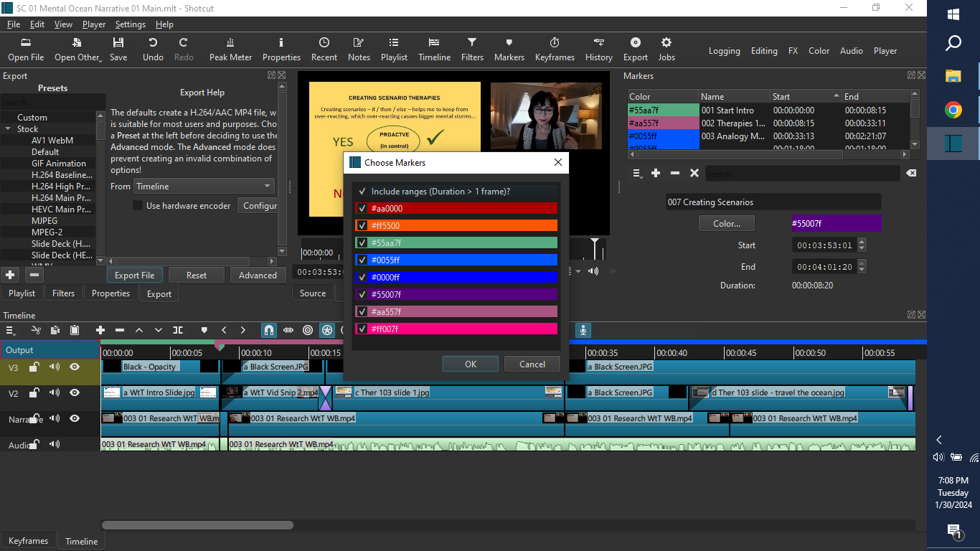Open the Settings menu
Screen dimensions: 980x551
pyautogui.click(x=130, y=24)
